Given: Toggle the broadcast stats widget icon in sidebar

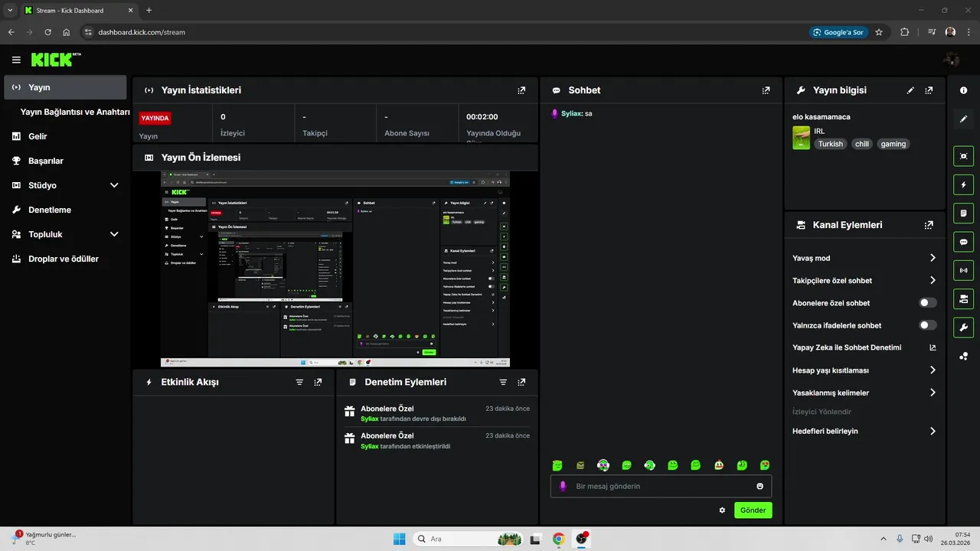Looking at the screenshot, I should (963, 270).
